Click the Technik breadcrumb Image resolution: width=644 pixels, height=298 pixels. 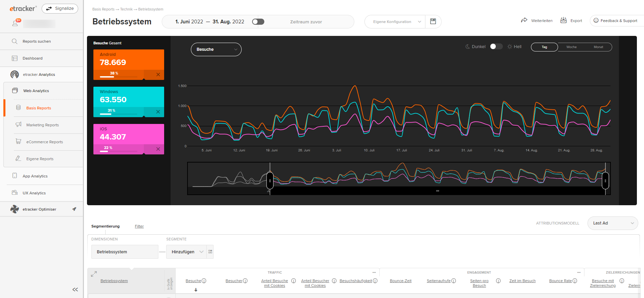(x=126, y=9)
